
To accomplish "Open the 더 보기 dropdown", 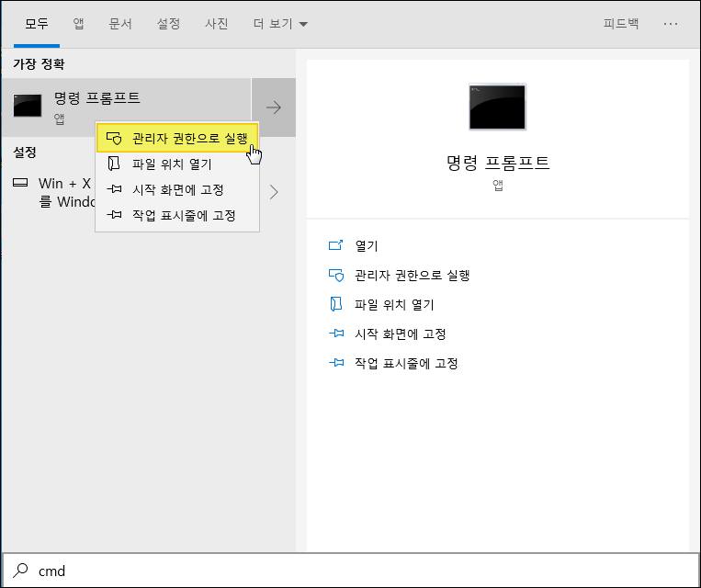I will (280, 23).
